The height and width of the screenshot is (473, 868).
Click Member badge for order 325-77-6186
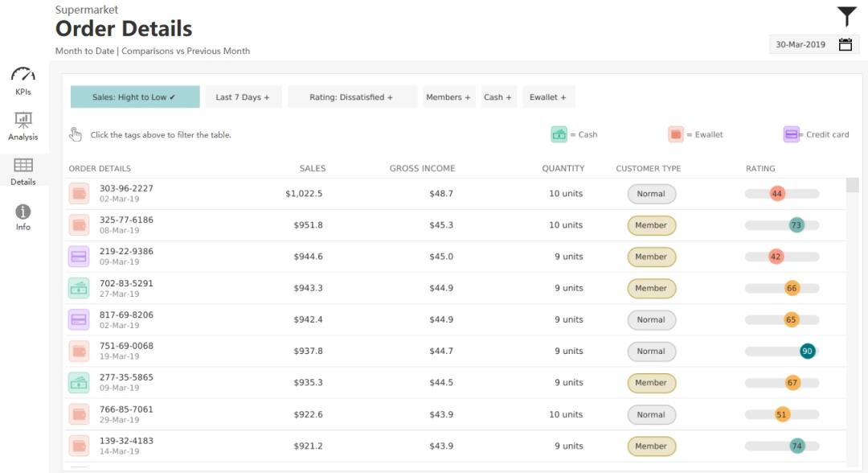tap(652, 225)
